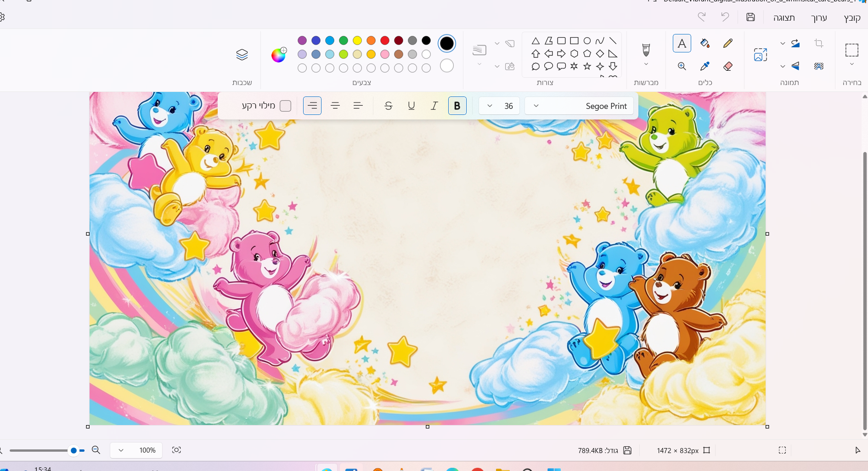Toggle Italic text formatting
Screen dimensions: 868x471
[434, 106]
